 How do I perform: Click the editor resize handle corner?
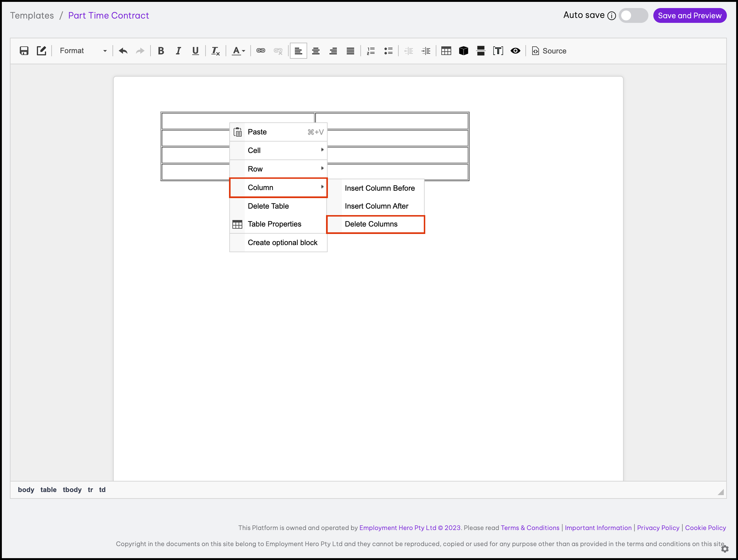(x=721, y=492)
